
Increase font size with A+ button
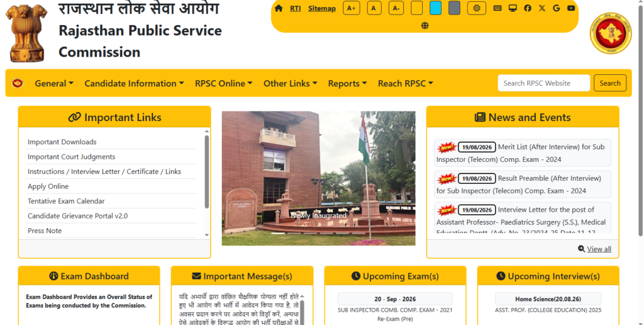[x=352, y=8]
